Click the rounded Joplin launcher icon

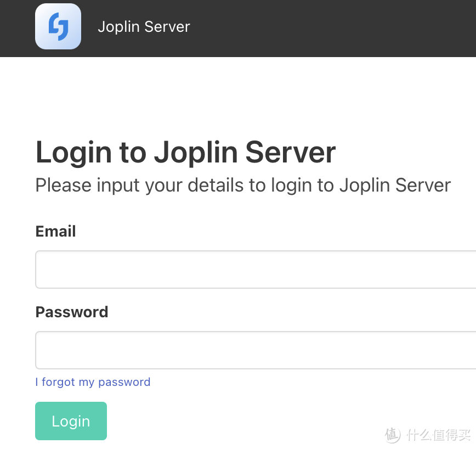(x=58, y=26)
